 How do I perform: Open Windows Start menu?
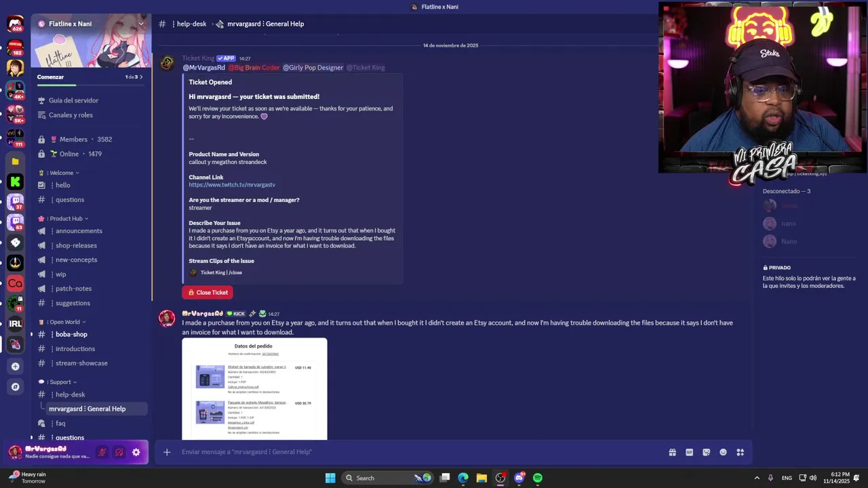pyautogui.click(x=330, y=478)
